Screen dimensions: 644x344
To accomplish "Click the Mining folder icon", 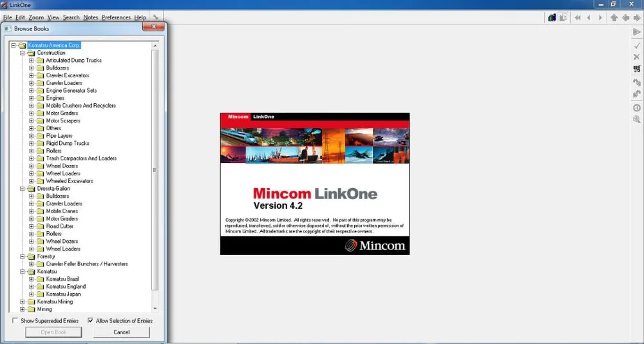I will coord(31,309).
